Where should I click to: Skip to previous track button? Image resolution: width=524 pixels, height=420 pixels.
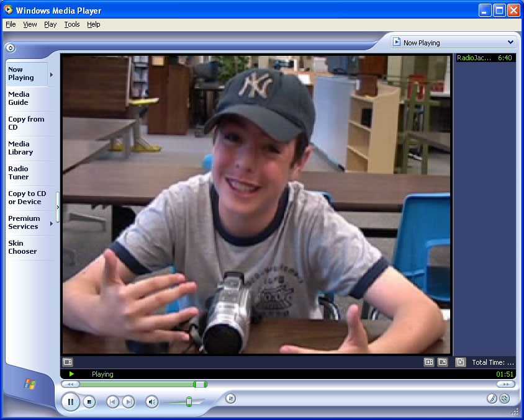(112, 402)
